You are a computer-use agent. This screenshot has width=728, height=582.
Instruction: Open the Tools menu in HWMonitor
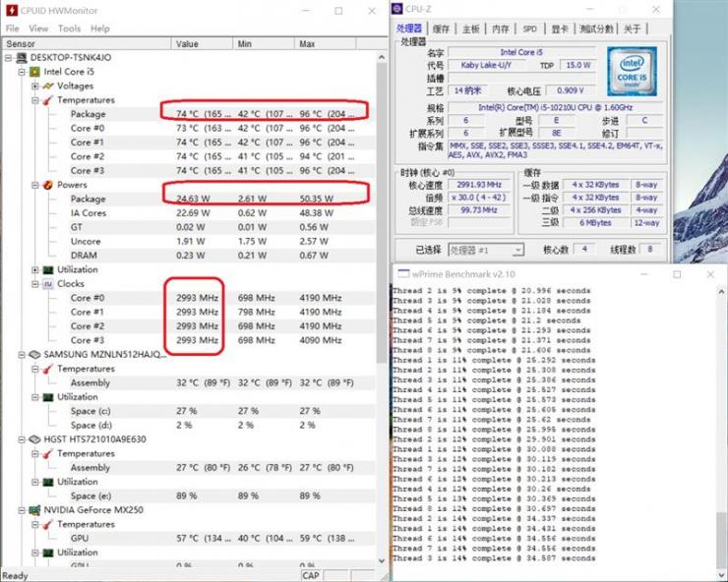tap(69, 29)
